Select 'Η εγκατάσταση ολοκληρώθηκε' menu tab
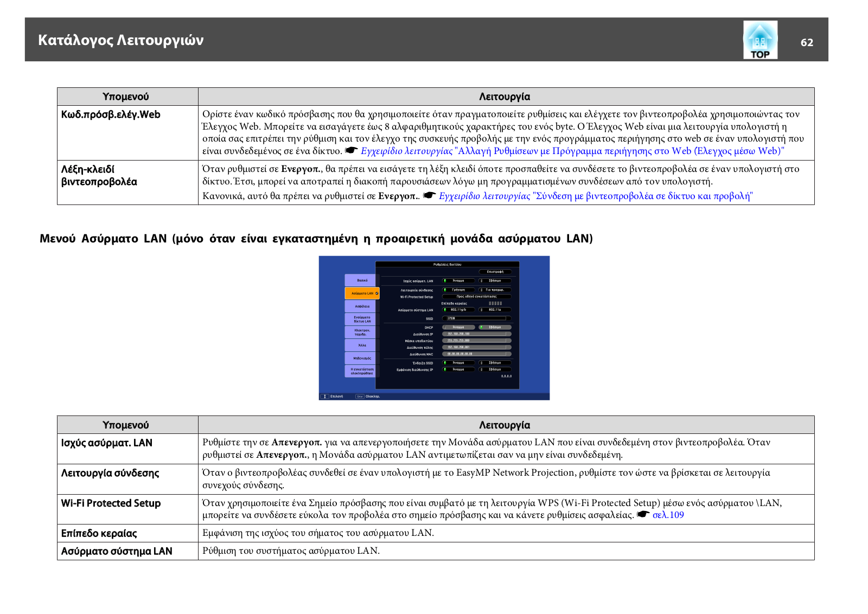 (x=362, y=371)
